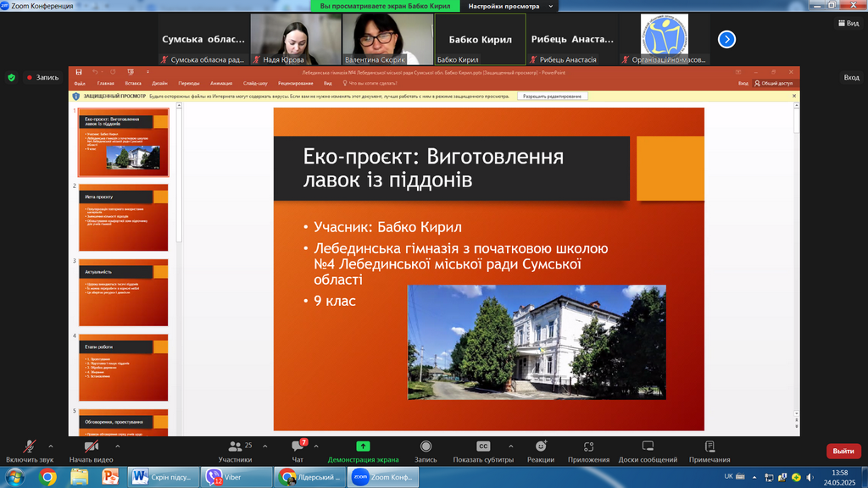
Task: Select Надя Юрова video tile
Action: [x=296, y=39]
